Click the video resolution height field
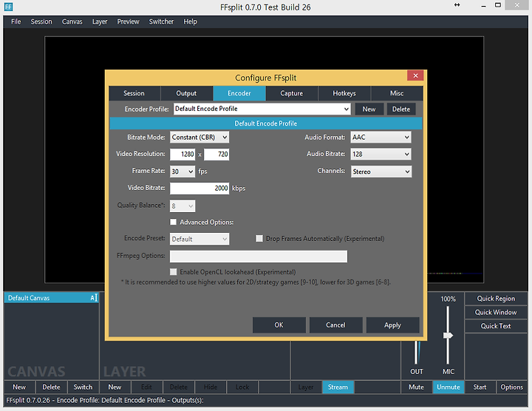The height and width of the screenshot is (411, 532). pyautogui.click(x=216, y=154)
